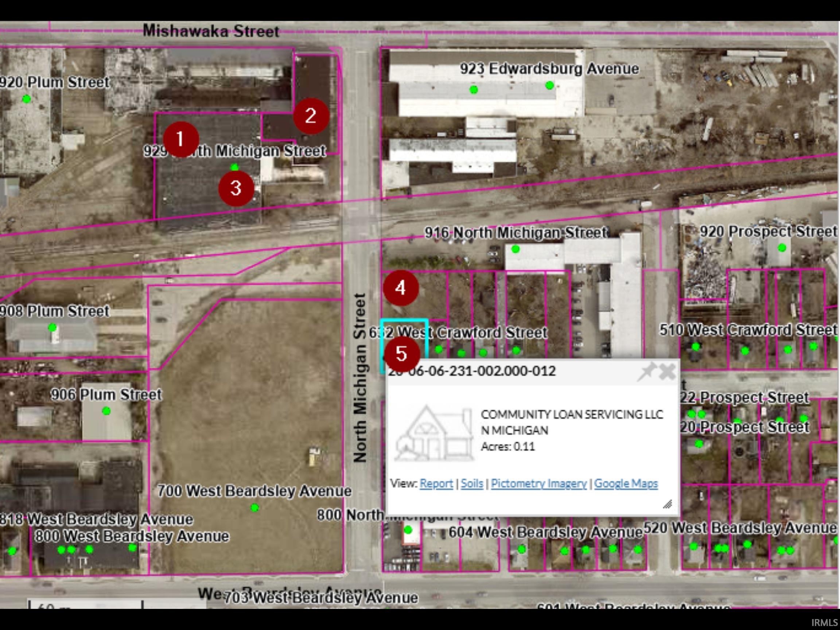Click red map marker number 4
The height and width of the screenshot is (630, 840).
pyautogui.click(x=401, y=288)
